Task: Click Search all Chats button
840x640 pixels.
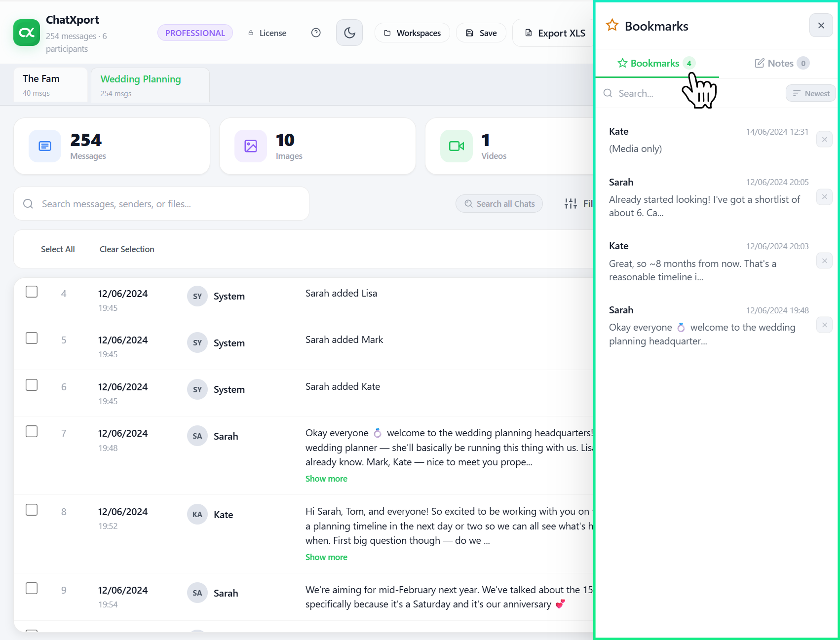Action: pos(499,204)
